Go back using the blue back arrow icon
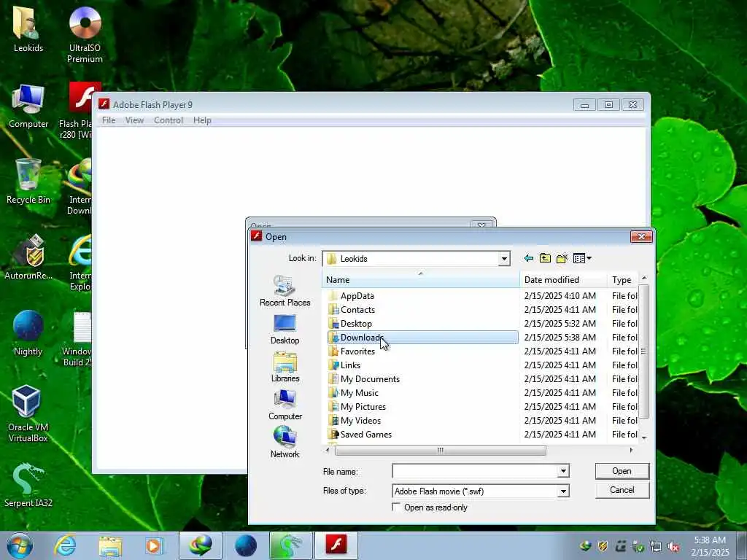Viewport: 747px width, 560px height. pyautogui.click(x=528, y=258)
